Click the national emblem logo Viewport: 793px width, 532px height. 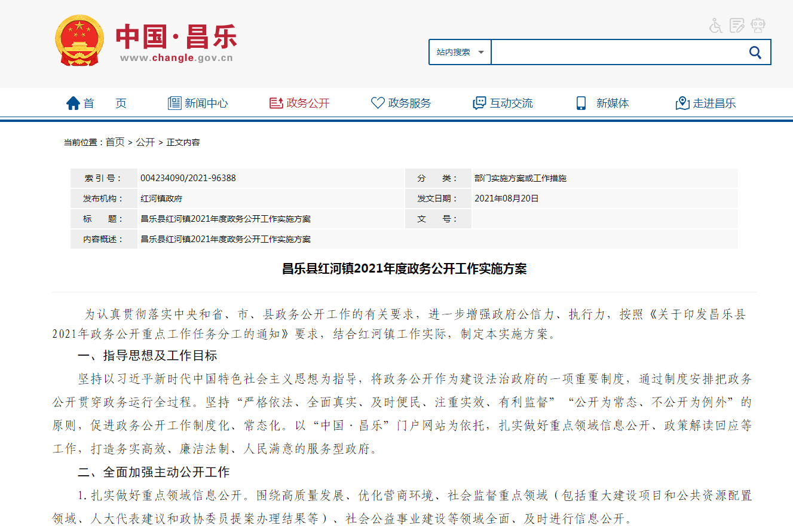click(79, 41)
